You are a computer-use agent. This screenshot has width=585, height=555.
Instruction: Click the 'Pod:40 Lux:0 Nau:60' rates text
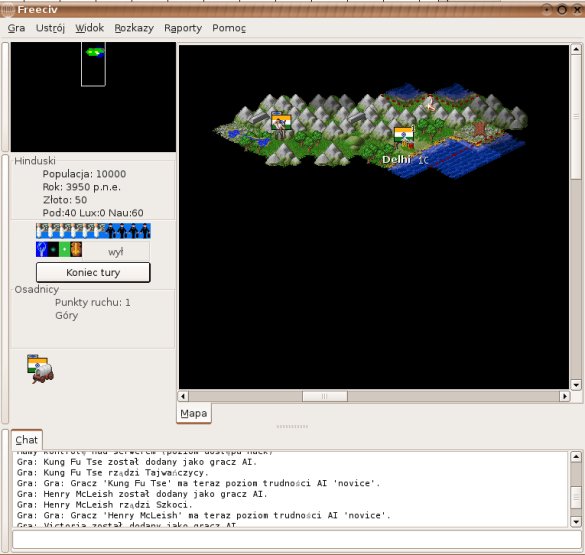(93, 213)
